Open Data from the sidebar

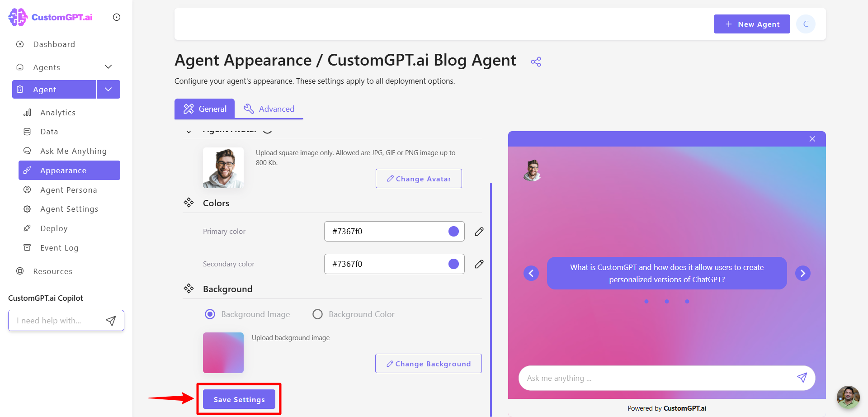coord(49,132)
